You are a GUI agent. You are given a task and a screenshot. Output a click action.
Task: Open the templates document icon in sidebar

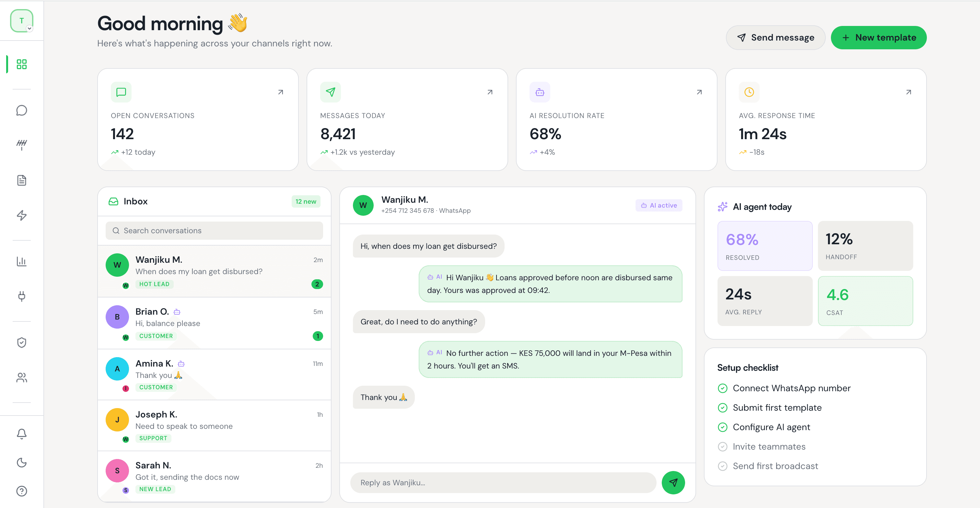[x=22, y=180]
